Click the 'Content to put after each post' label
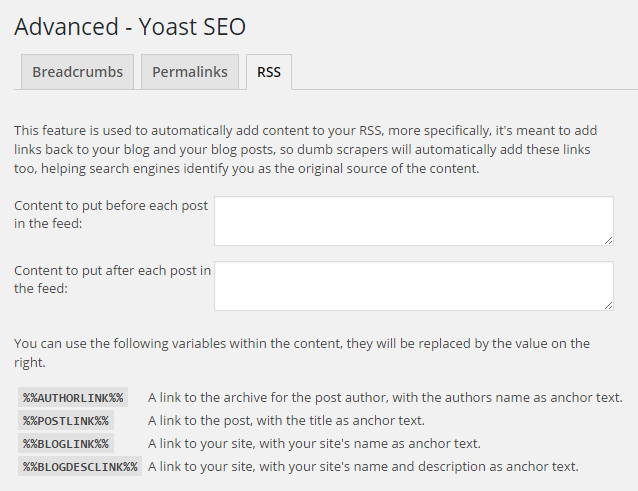 tap(112, 279)
